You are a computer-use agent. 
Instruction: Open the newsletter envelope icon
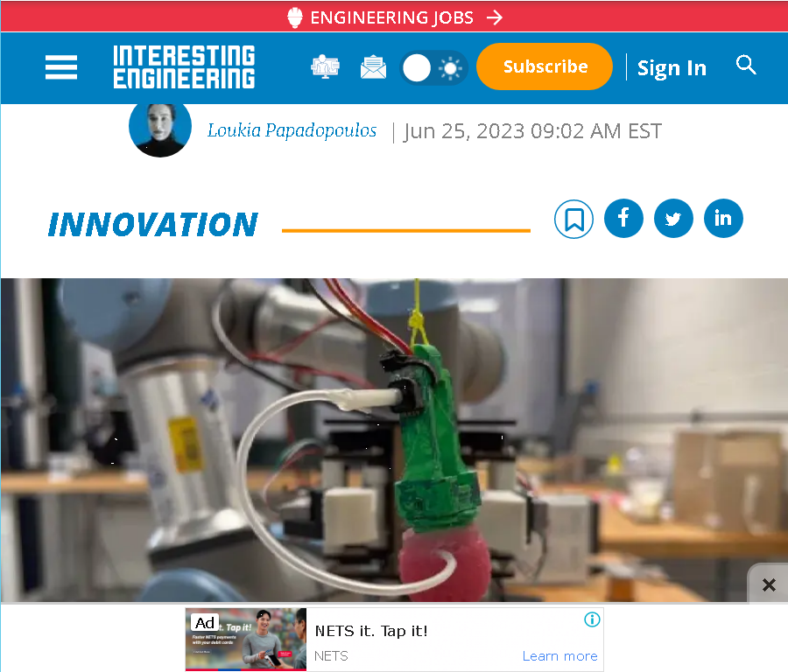coord(373,67)
